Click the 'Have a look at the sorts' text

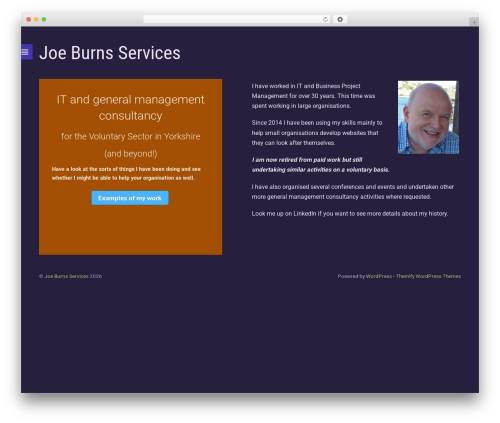coord(126,173)
